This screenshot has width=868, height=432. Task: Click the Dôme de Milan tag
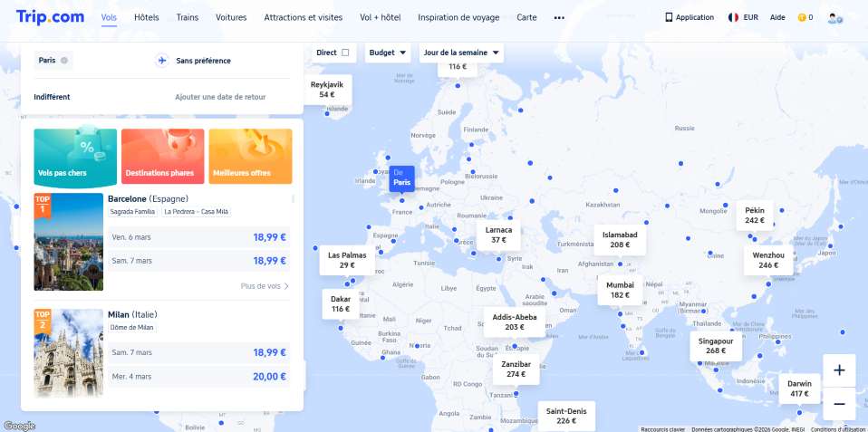[132, 328]
